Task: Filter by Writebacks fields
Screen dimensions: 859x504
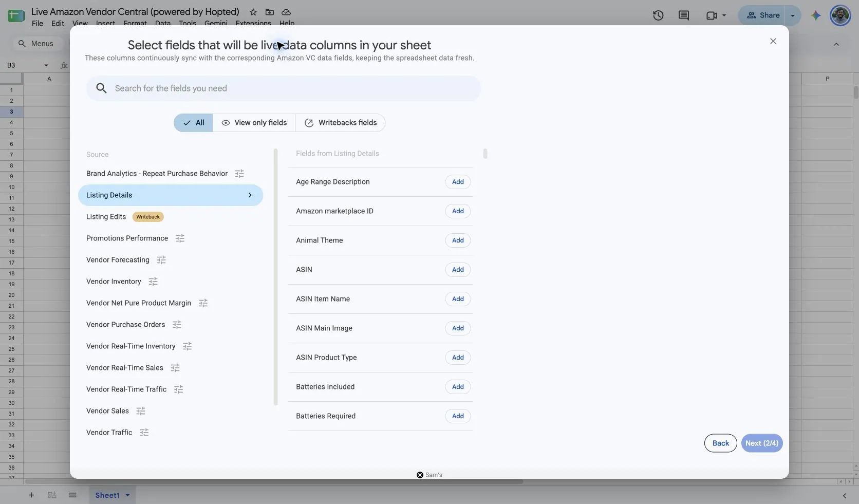Action: [341, 123]
